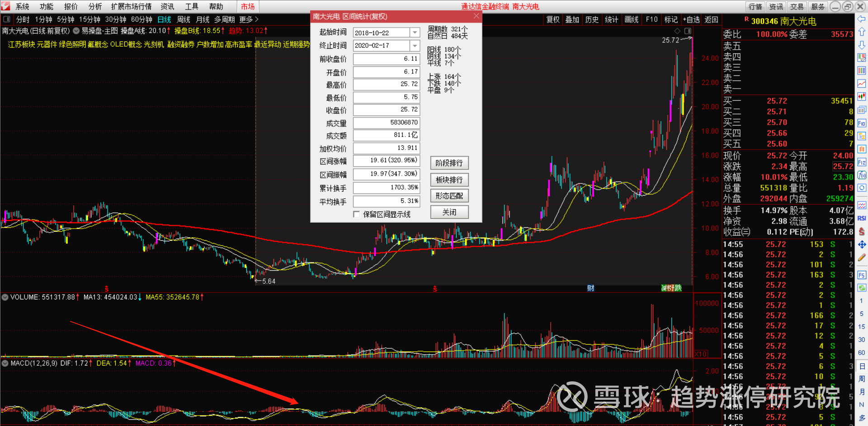868x426 pixels.
Task: Click the green refresh icon in sidebar
Action: pos(862,287)
